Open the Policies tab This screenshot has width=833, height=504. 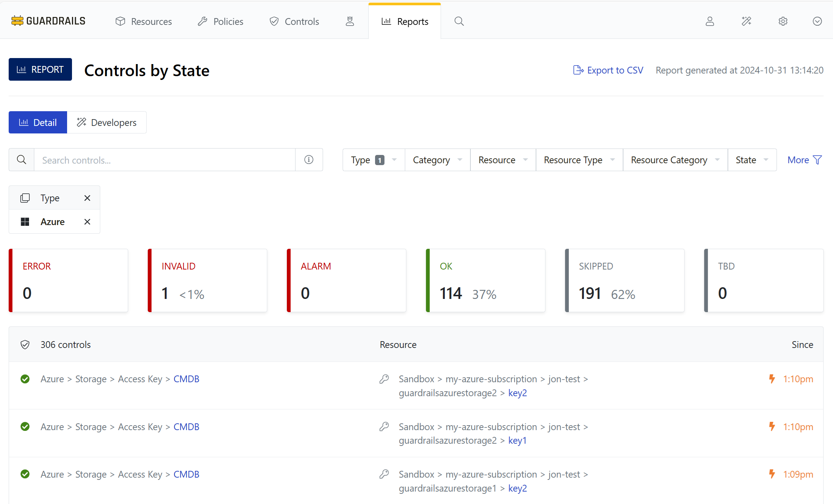[x=220, y=21]
